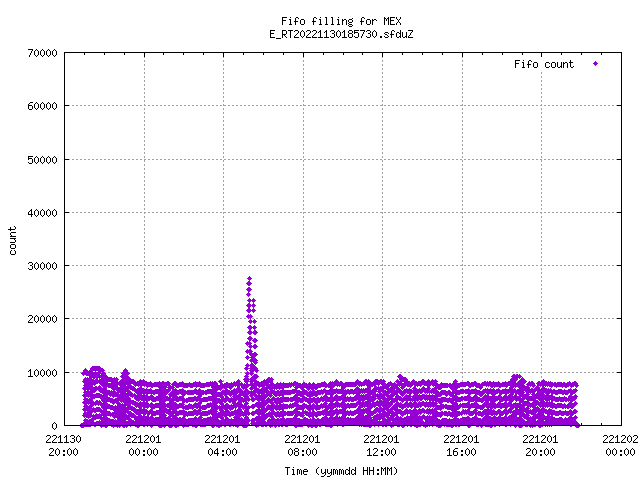The width and height of the screenshot is (640, 480).
Task: Click the chart title 'Fifo filling for MEX'
Action: point(341,21)
